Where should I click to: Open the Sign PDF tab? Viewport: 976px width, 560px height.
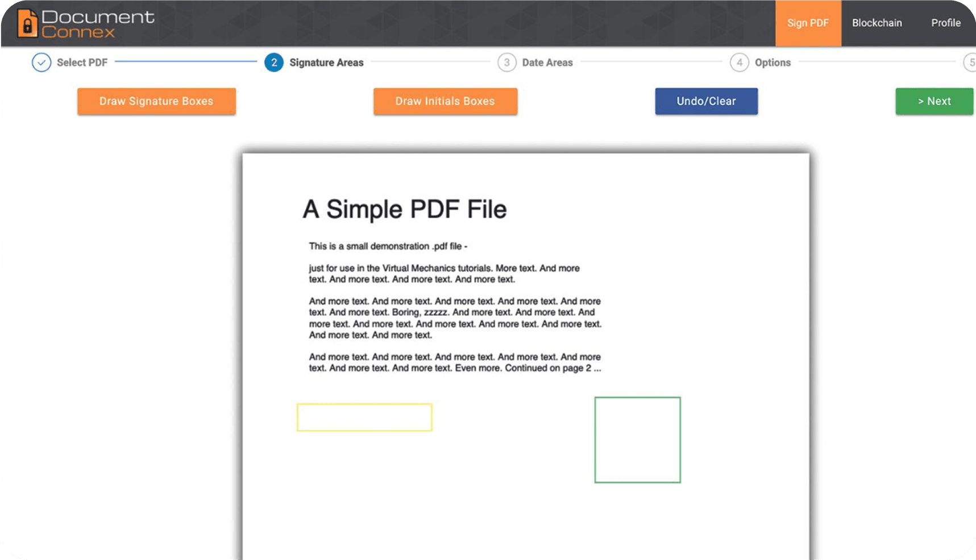coord(808,23)
